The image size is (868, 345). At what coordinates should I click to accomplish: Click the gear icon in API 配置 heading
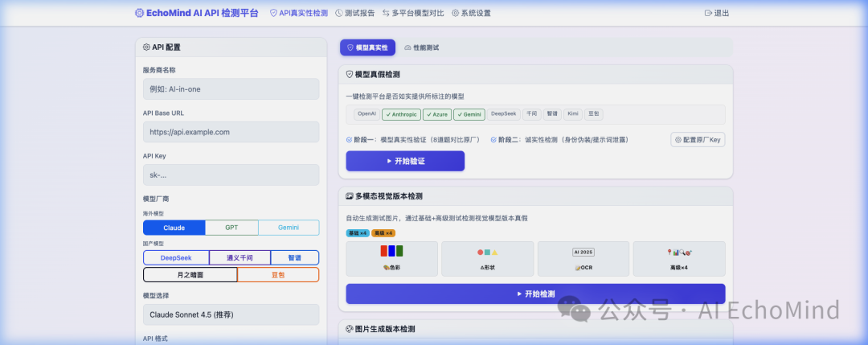[146, 47]
